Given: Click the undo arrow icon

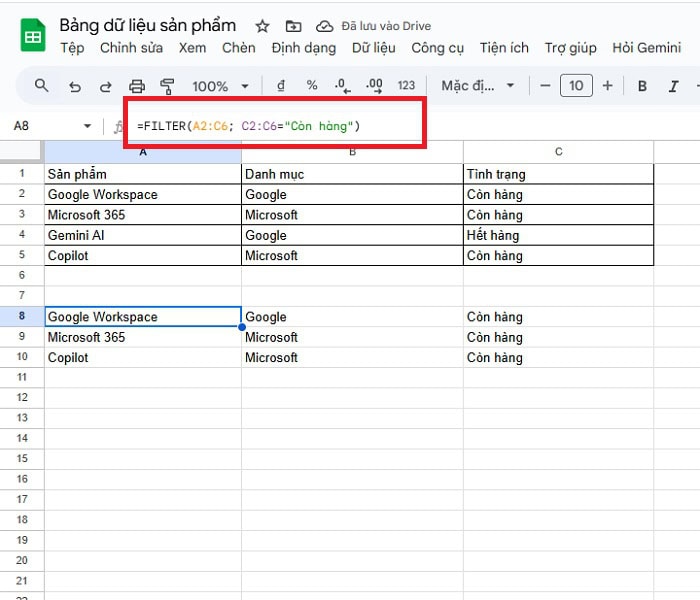Looking at the screenshot, I should pos(75,86).
